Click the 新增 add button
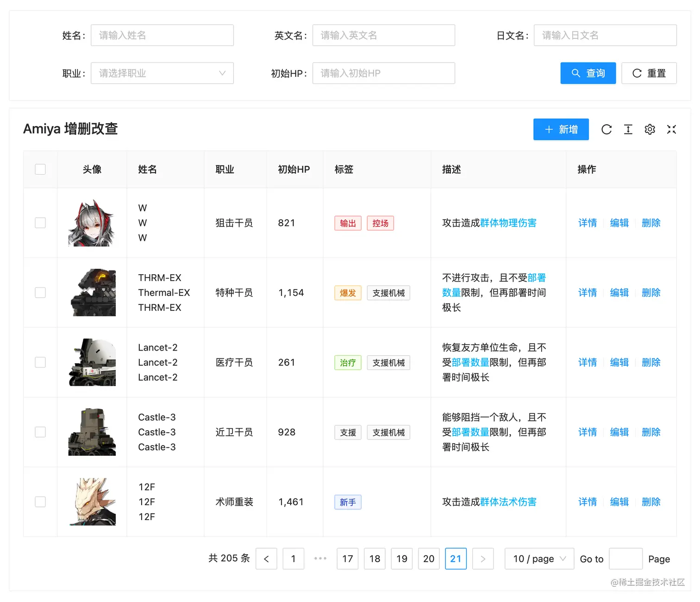The width and height of the screenshot is (700, 602). (x=561, y=129)
